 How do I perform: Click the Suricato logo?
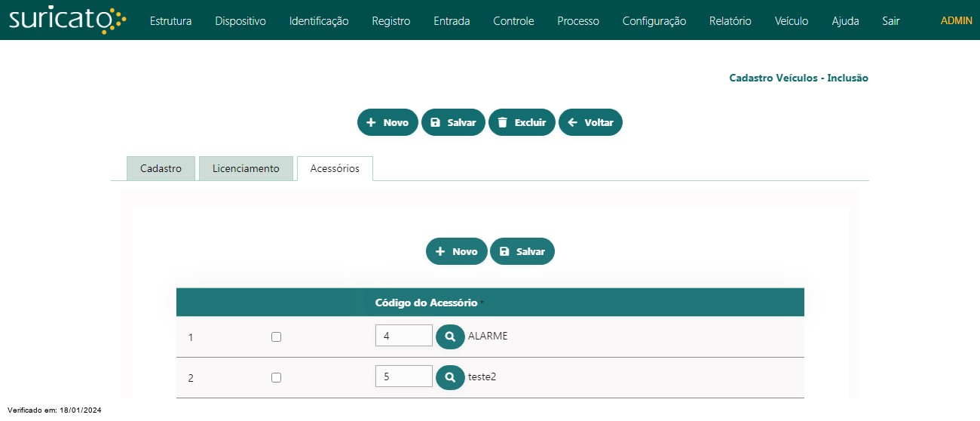point(66,20)
